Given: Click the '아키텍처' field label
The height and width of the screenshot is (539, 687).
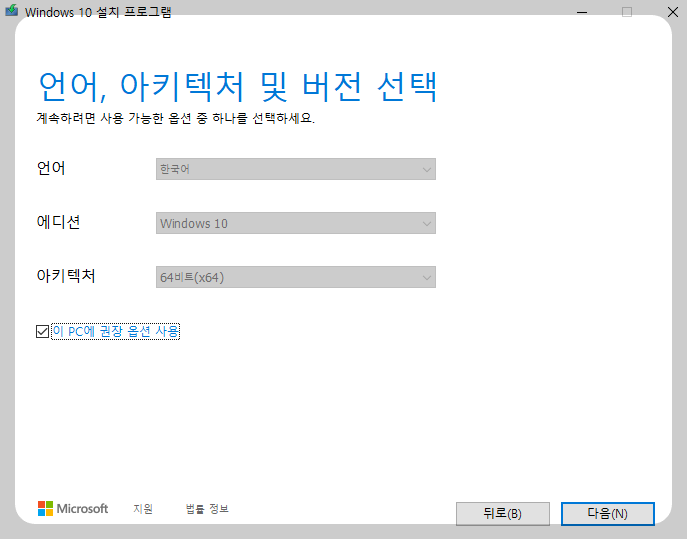Looking at the screenshot, I should [x=66, y=276].
